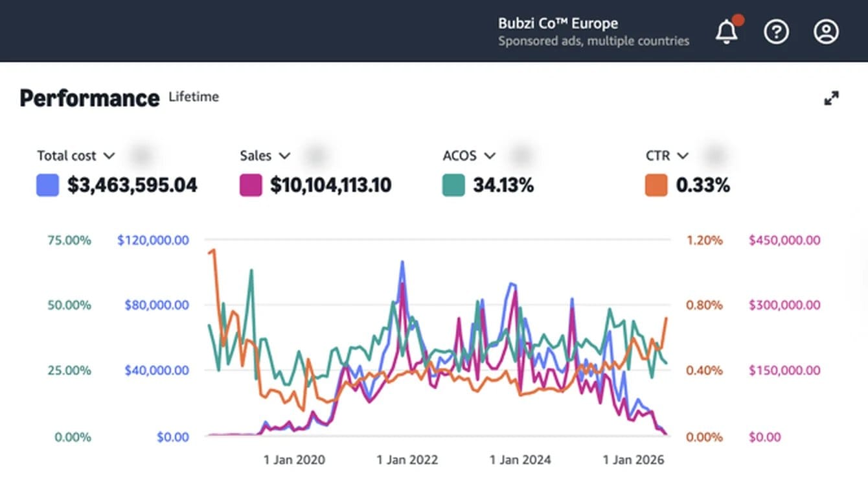Open the Sales metric dropdown
The image size is (868, 503).
(265, 156)
